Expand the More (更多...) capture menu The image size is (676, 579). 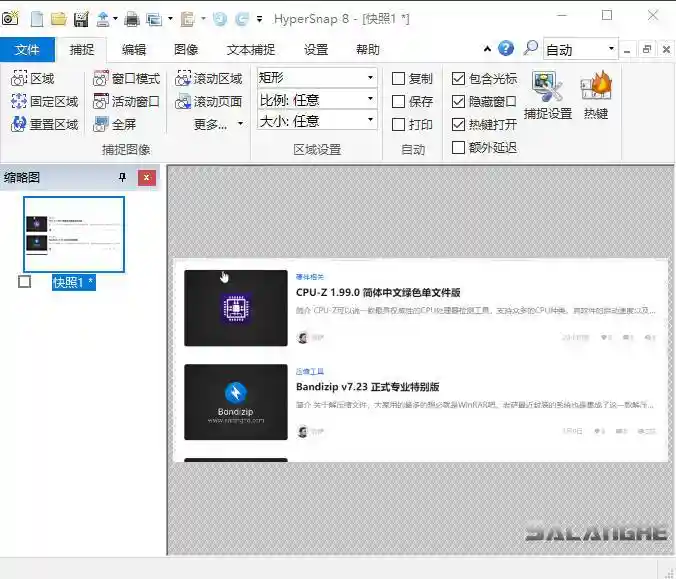coord(219,124)
